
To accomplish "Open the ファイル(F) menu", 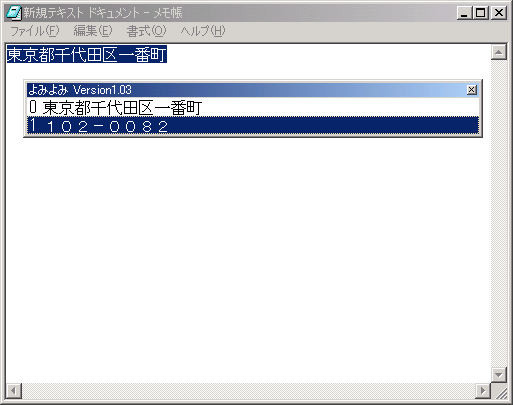I will (x=35, y=31).
